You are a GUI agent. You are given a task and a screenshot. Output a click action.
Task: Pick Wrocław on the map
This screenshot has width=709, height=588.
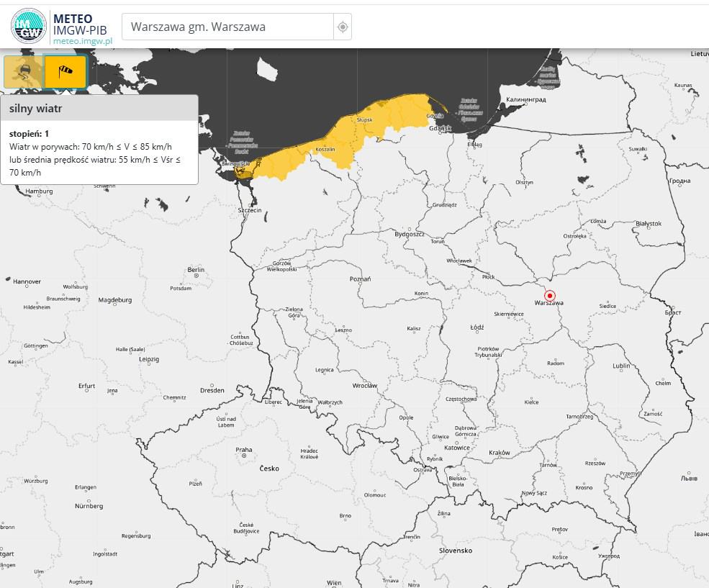(365, 386)
